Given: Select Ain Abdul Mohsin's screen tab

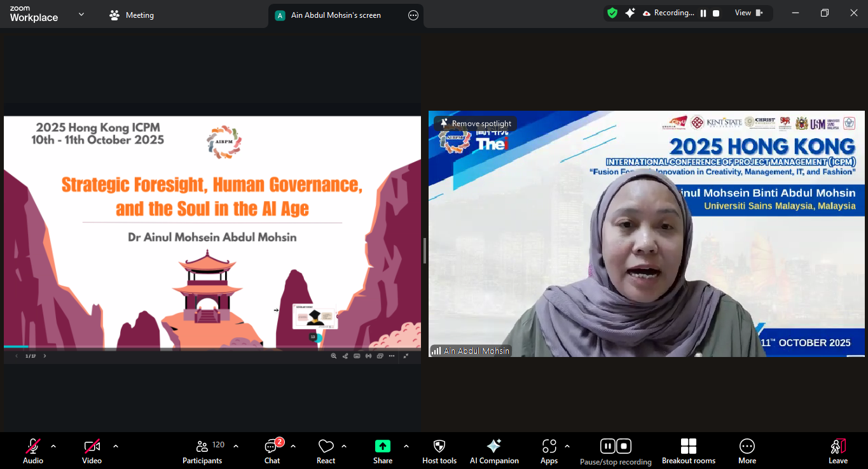Looking at the screenshot, I should click(335, 15).
